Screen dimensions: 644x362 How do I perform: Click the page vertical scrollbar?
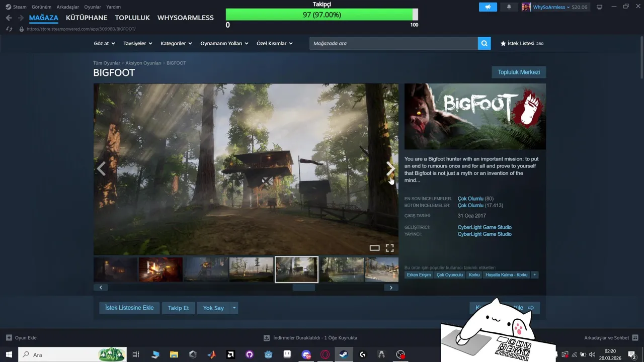pyautogui.click(x=641, y=58)
